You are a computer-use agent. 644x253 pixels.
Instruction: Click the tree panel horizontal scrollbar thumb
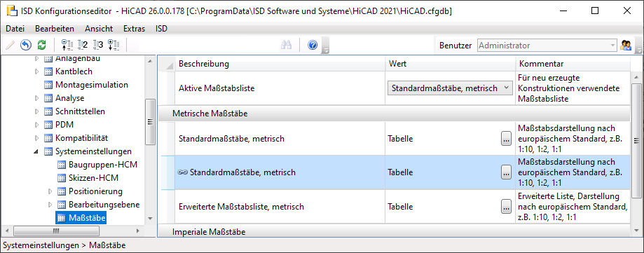click(56, 231)
